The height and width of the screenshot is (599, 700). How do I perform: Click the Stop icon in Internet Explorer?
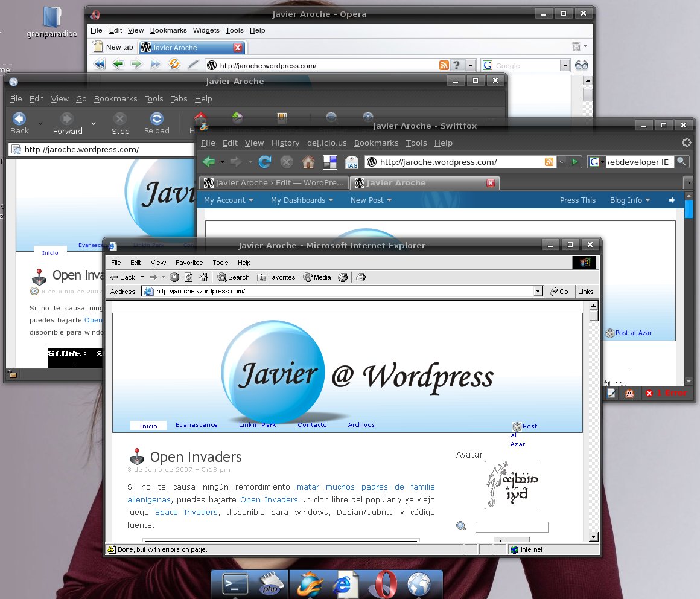(174, 277)
